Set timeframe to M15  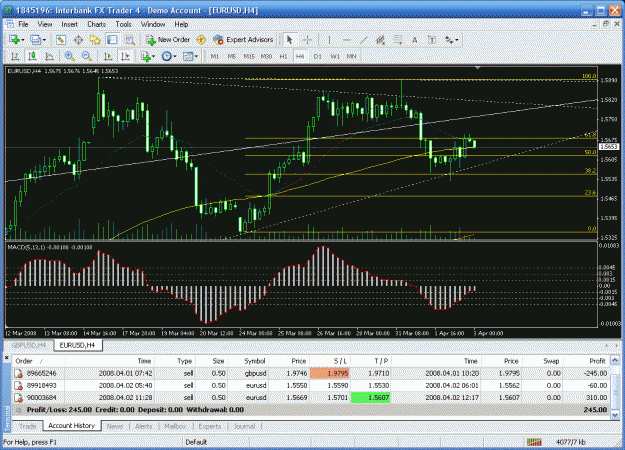click(249, 57)
